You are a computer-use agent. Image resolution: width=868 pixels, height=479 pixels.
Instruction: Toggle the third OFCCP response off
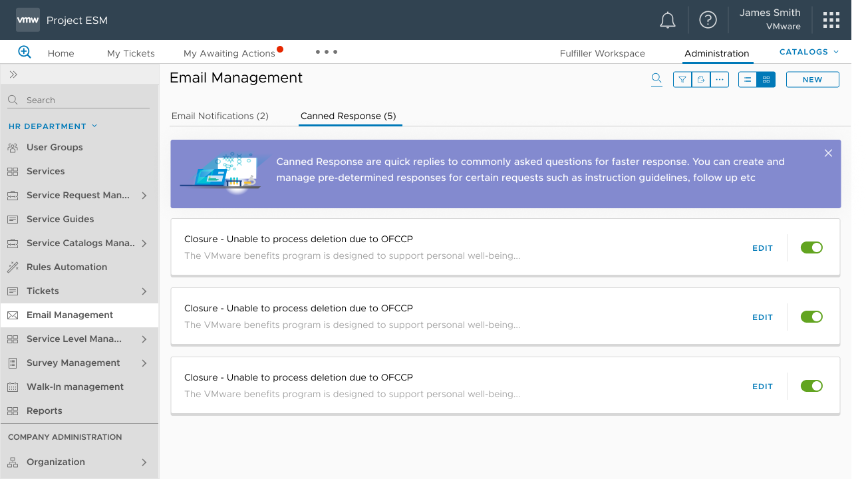pyautogui.click(x=811, y=385)
